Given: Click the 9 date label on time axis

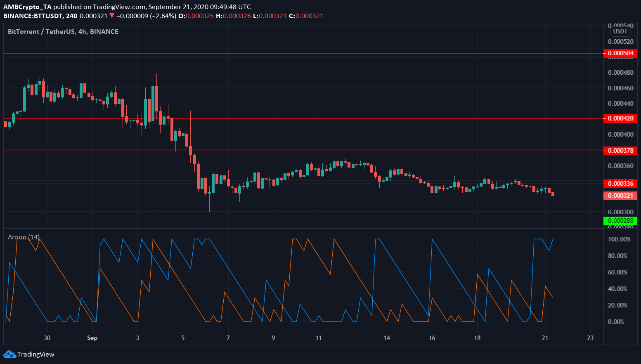Looking at the screenshot, I should 273,338.
